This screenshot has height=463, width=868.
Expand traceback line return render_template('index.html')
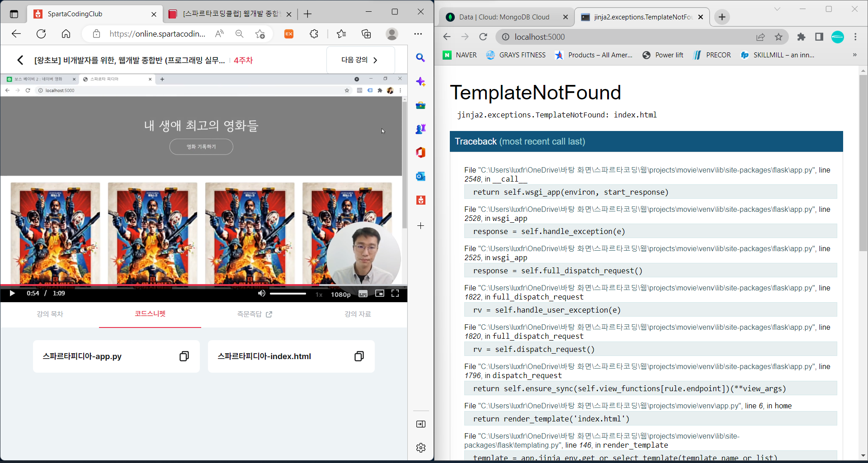[x=651, y=419]
